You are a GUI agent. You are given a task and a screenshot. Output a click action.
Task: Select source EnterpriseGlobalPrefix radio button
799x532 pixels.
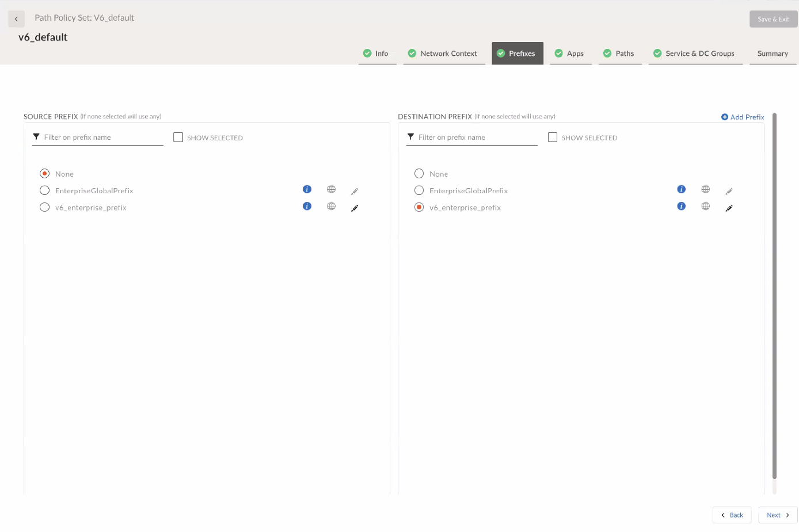[45, 190]
